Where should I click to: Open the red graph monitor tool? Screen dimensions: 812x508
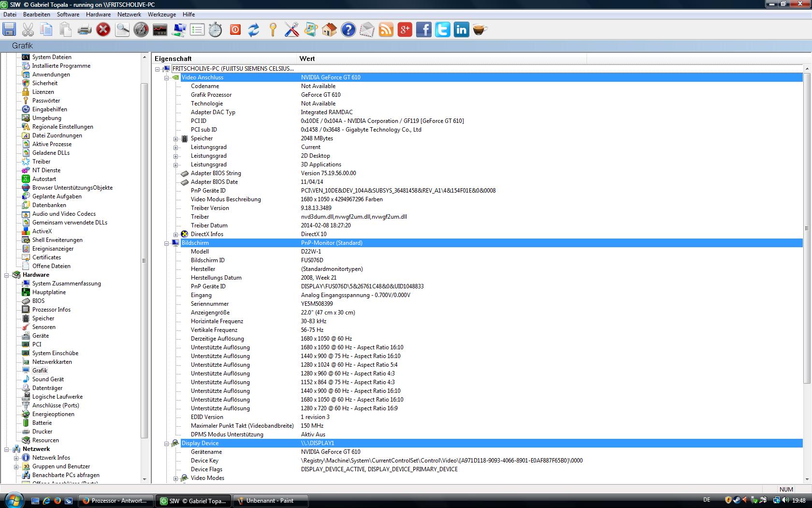(x=160, y=30)
